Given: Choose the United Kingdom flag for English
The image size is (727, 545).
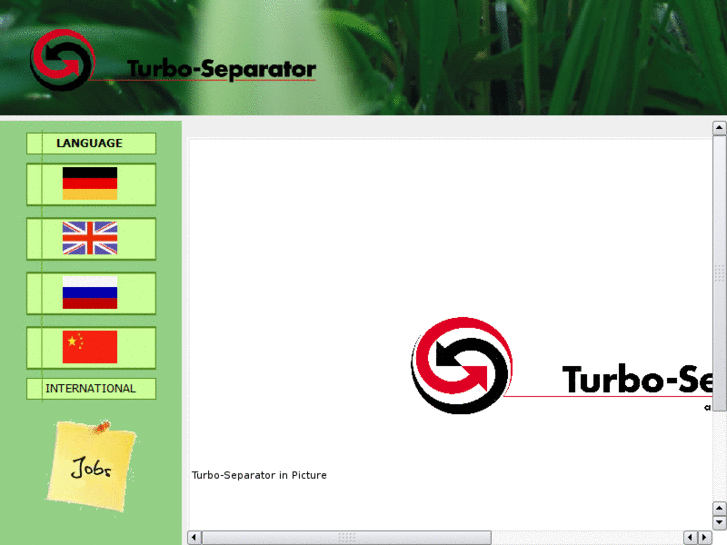Looking at the screenshot, I should click(x=90, y=238).
